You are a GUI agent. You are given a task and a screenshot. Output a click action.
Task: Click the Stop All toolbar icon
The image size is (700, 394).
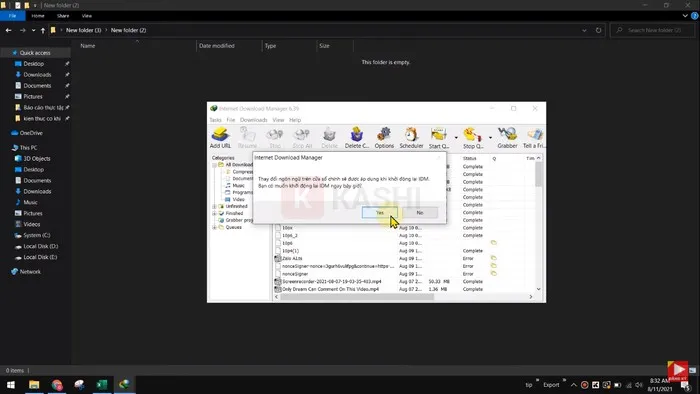tap(302, 137)
